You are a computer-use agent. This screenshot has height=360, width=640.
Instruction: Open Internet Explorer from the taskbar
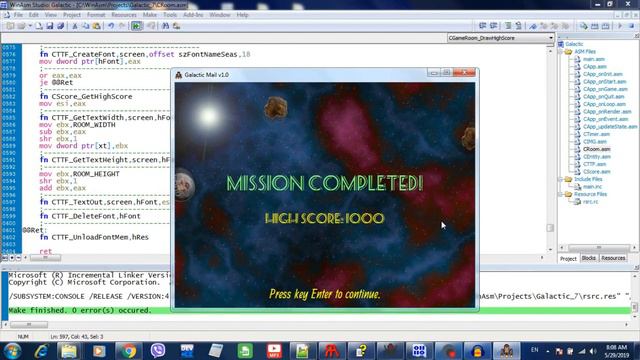41,351
